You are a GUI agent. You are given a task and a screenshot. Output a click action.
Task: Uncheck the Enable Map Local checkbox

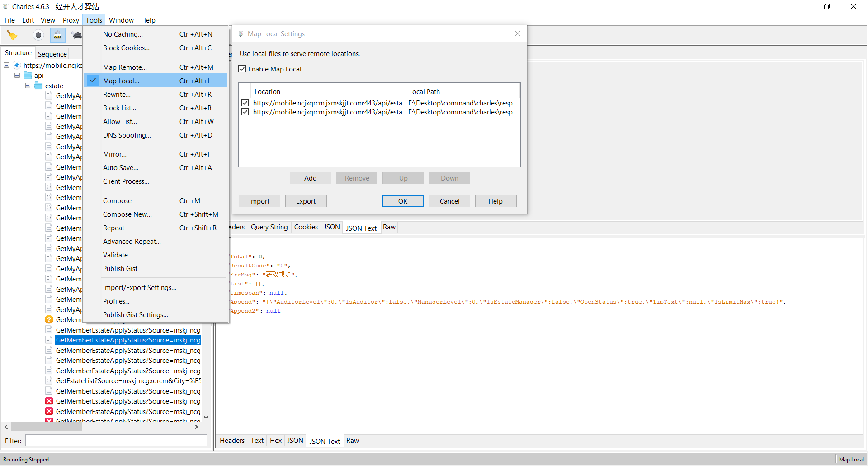pos(242,69)
